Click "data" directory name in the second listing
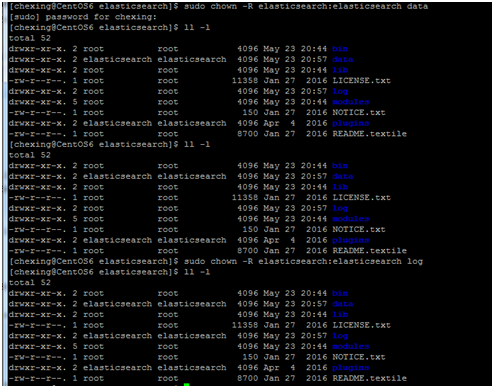494x388 pixels. point(343,177)
